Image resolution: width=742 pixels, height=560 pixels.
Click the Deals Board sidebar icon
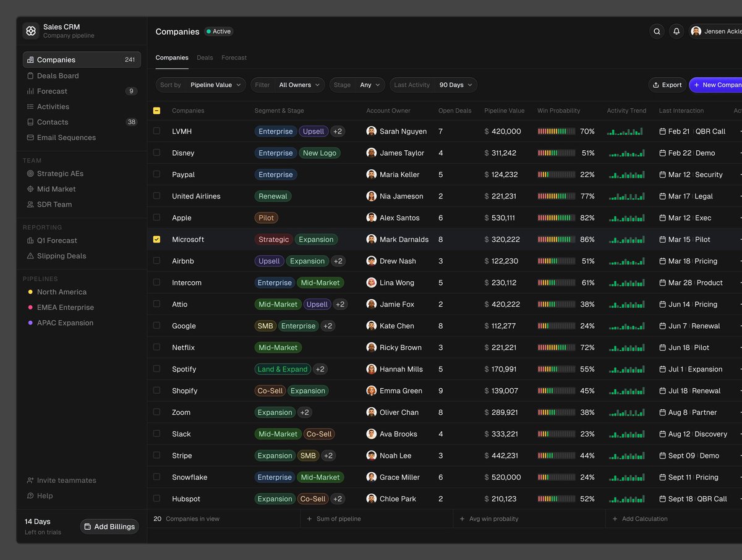[x=30, y=75]
